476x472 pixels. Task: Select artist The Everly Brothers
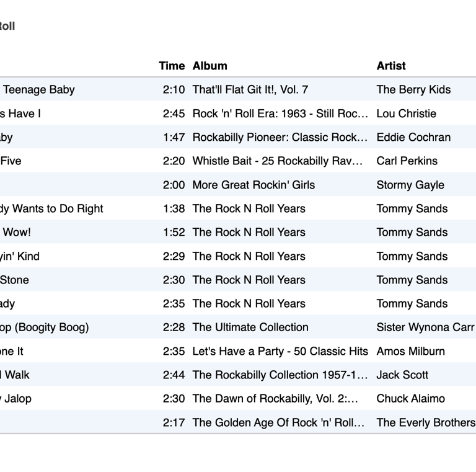[x=426, y=423]
